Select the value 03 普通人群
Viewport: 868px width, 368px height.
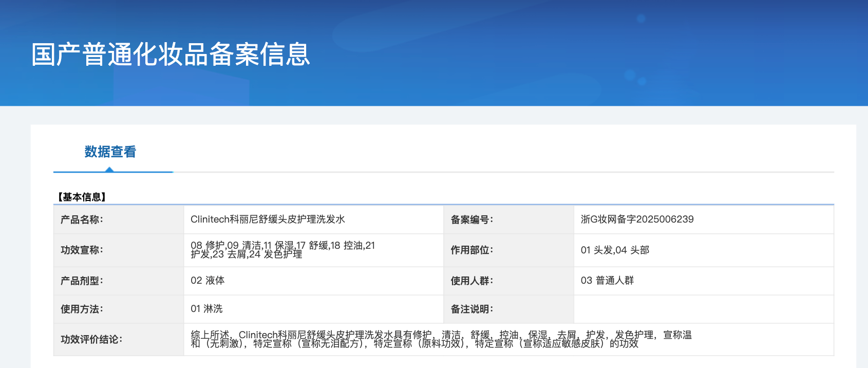point(607,281)
